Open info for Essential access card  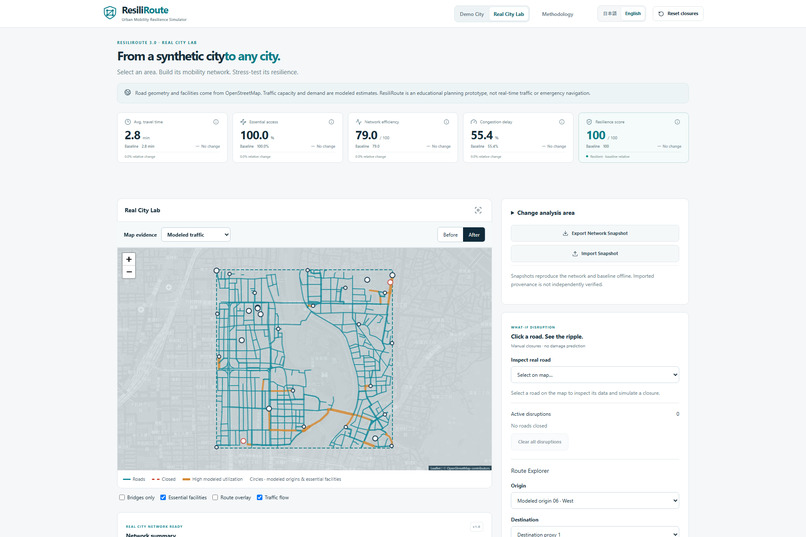[x=331, y=122]
